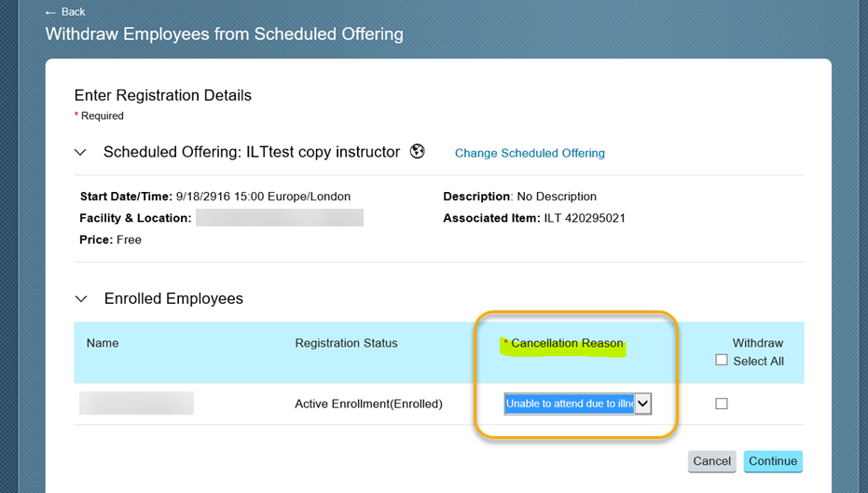
Task: Collapse the Enrolled Employees section chevron
Action: 81,299
